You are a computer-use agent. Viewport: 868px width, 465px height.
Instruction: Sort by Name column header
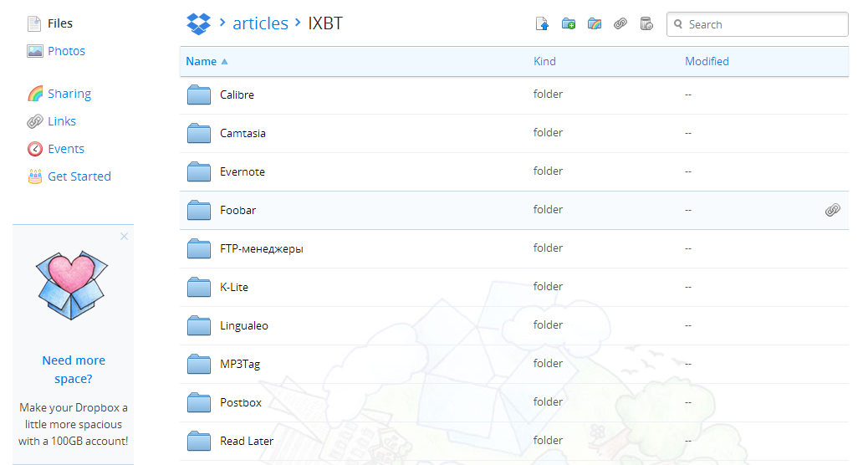tap(201, 61)
